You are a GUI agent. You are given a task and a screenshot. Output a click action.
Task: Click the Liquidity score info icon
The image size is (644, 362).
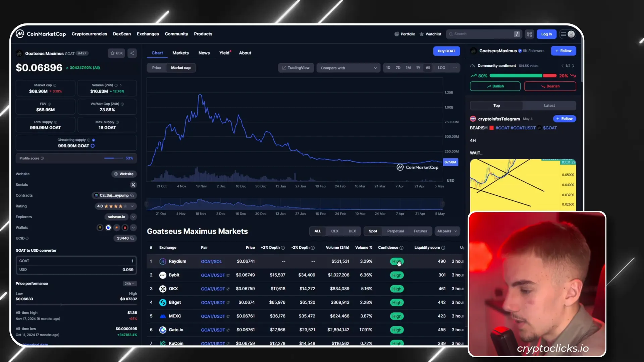point(443,248)
